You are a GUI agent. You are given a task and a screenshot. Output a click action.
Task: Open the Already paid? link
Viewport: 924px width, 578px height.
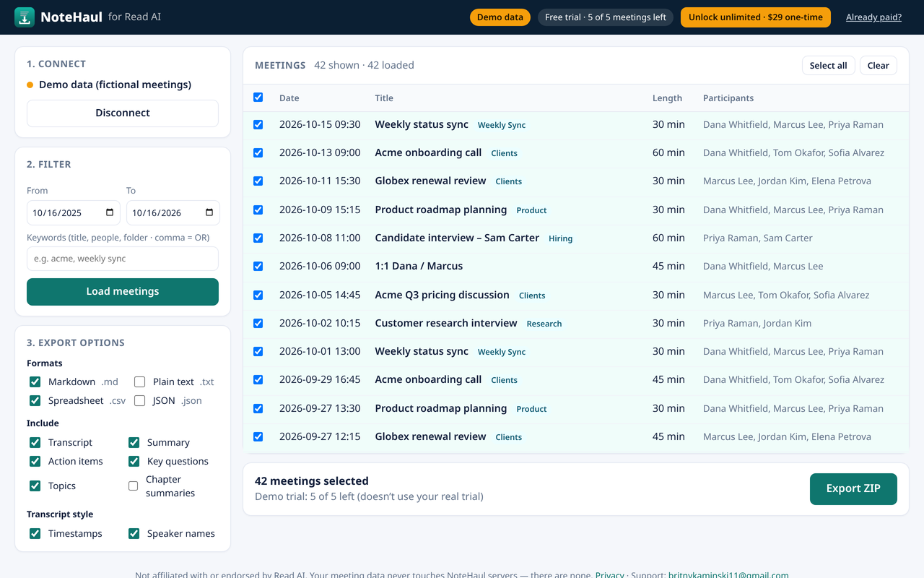(x=873, y=17)
